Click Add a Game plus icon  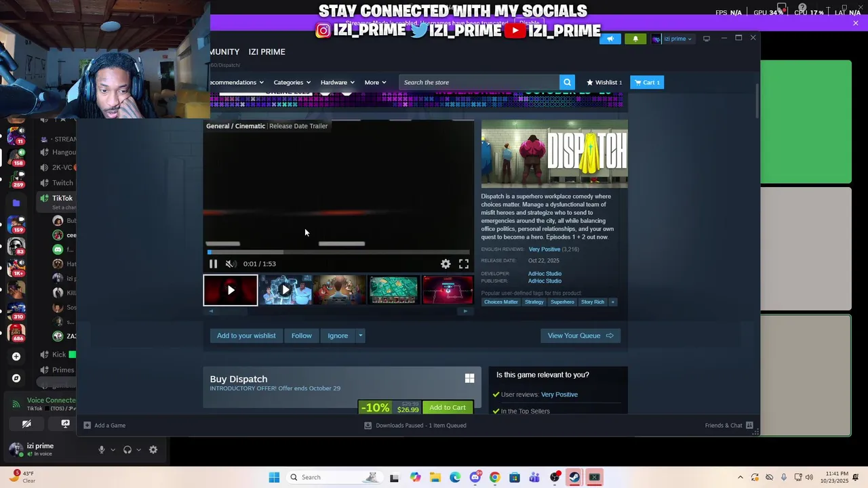[87, 426]
